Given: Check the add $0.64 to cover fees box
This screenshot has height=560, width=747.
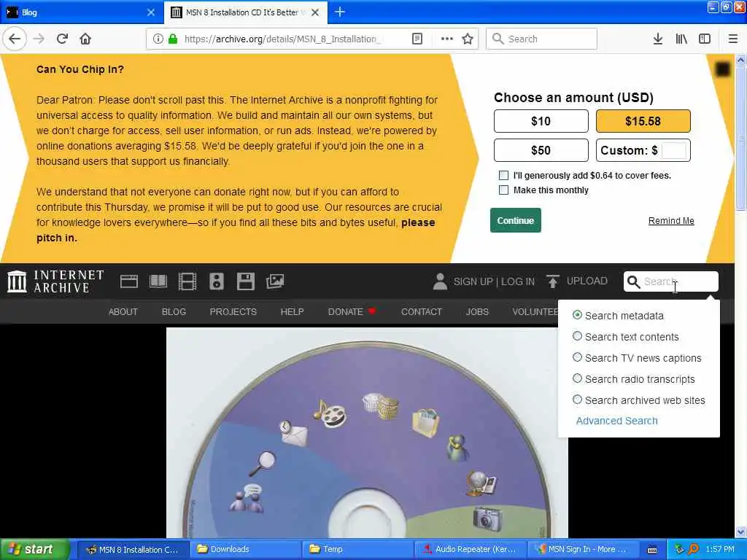Looking at the screenshot, I should (x=503, y=175).
